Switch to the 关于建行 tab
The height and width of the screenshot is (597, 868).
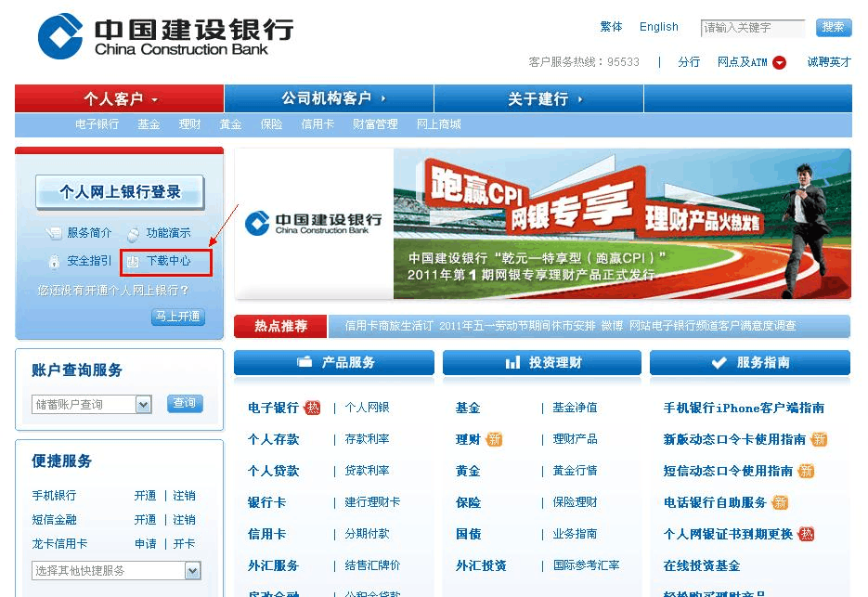537,97
